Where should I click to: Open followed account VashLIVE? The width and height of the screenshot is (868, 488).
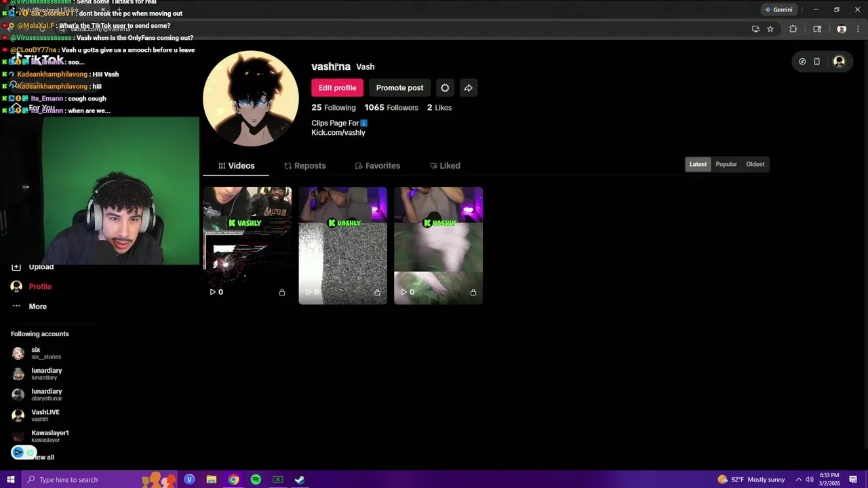[x=36, y=415]
